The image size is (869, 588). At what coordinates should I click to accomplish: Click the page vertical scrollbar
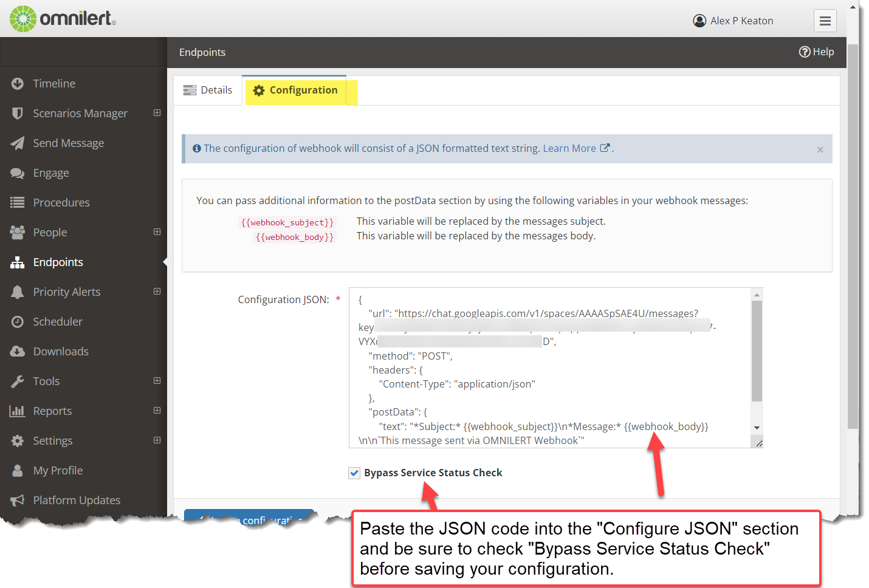point(853,237)
